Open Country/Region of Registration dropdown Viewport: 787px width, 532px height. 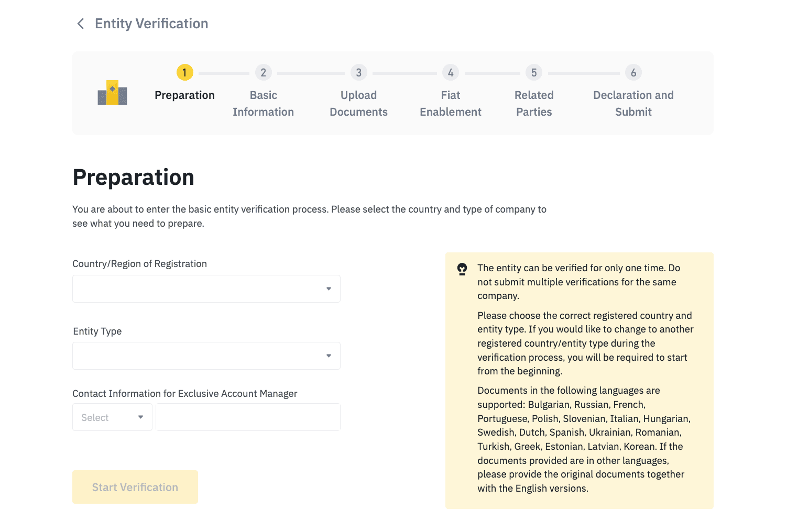click(206, 289)
